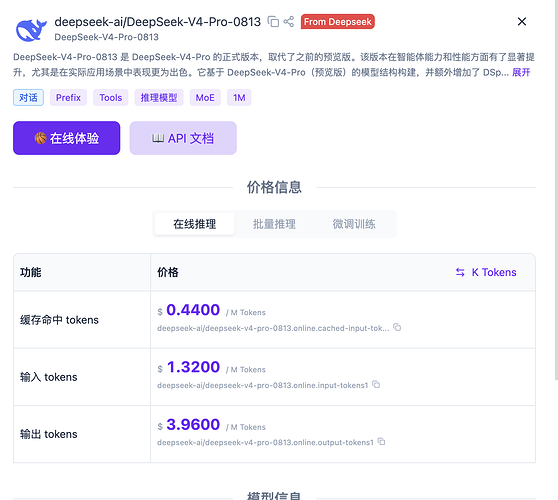Image resolution: width=558 pixels, height=500 pixels.
Task: Click the Tools tag
Action: (111, 98)
